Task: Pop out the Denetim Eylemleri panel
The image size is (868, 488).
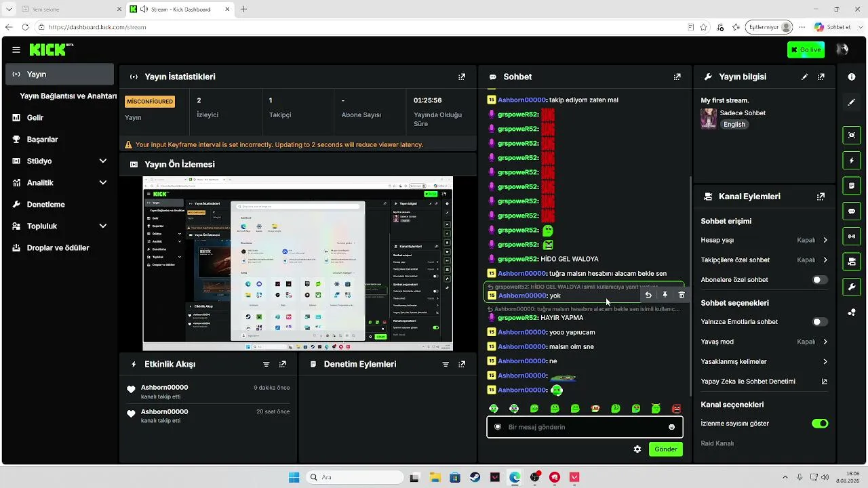Action: [462, 364]
